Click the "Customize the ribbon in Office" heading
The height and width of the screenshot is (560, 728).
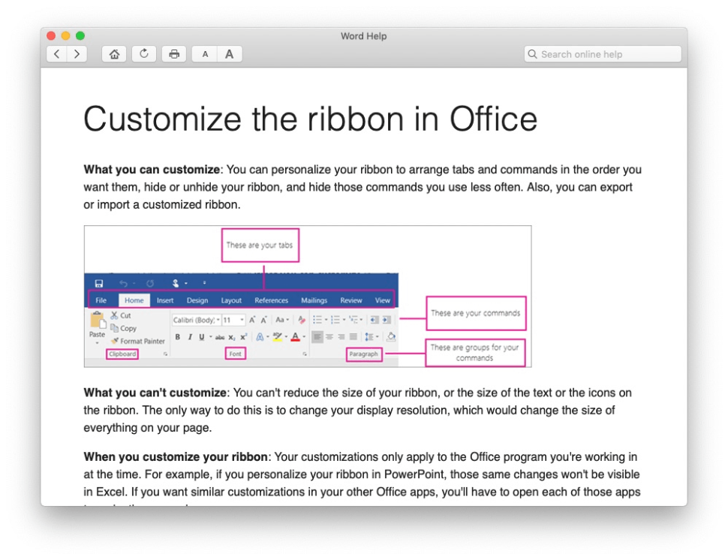click(311, 119)
